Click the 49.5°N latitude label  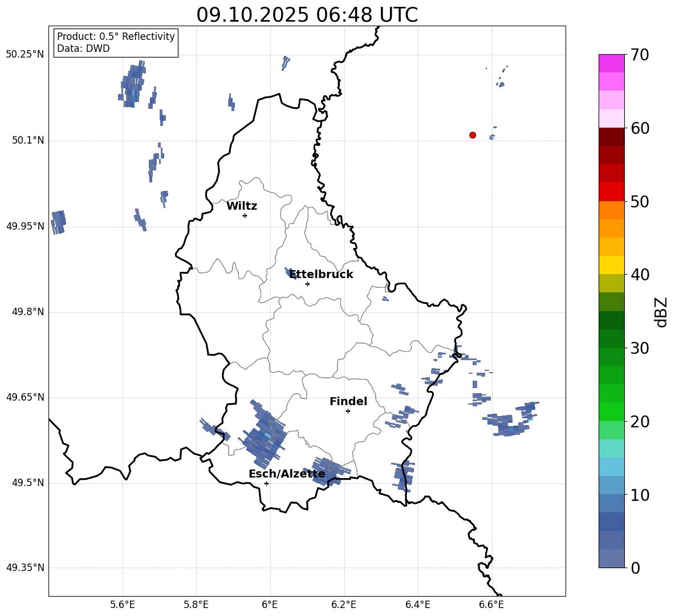point(28,483)
